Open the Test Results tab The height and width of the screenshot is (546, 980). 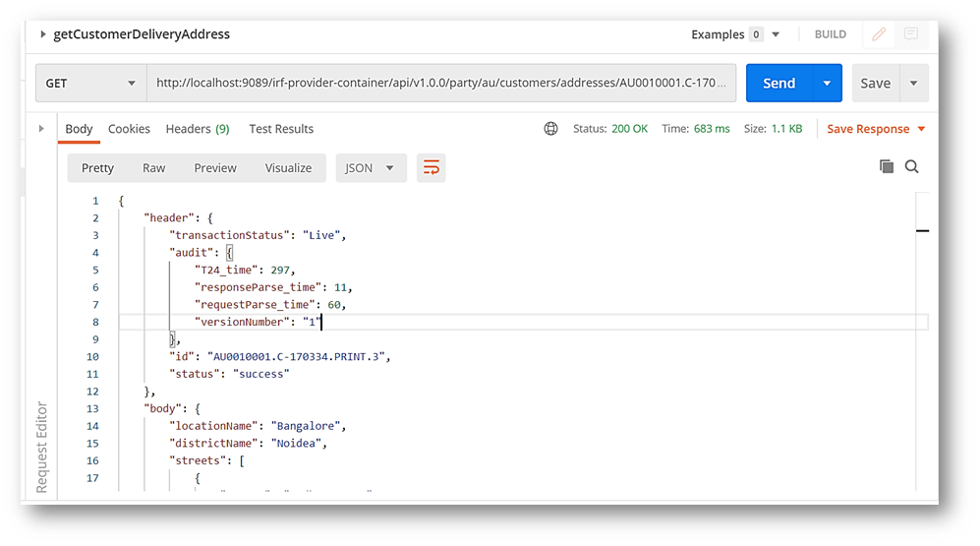click(x=281, y=129)
